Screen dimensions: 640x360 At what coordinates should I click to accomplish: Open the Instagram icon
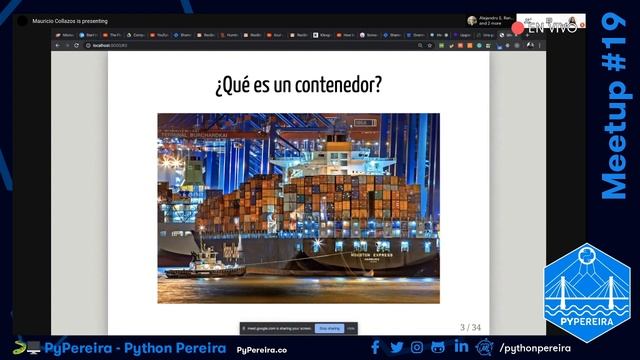[417, 347]
